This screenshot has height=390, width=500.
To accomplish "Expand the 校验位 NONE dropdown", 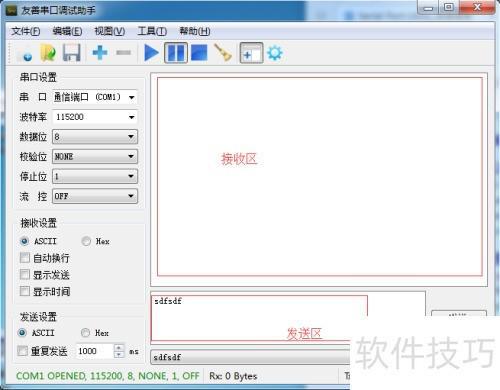I will [95, 156].
